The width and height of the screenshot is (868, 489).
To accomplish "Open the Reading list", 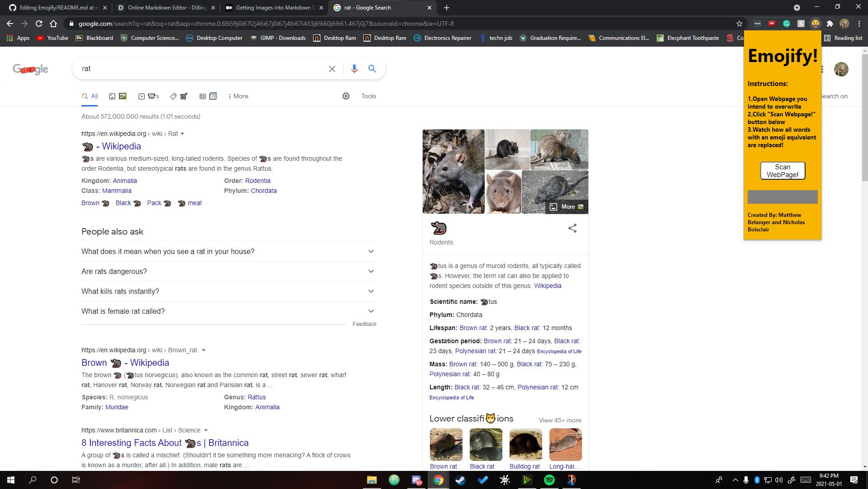I will pyautogui.click(x=843, y=38).
